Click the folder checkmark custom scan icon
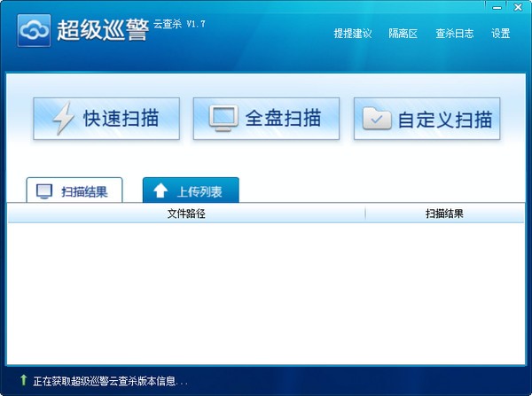This screenshot has width=532, height=396. tap(377, 119)
